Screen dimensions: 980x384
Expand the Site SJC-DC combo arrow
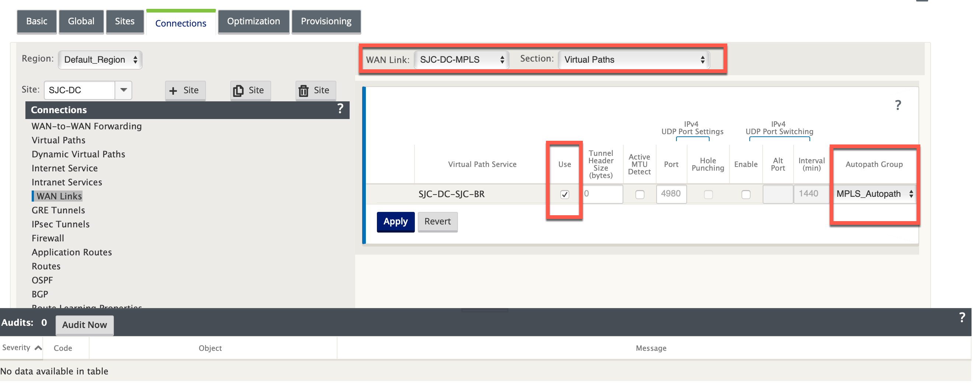[124, 90]
